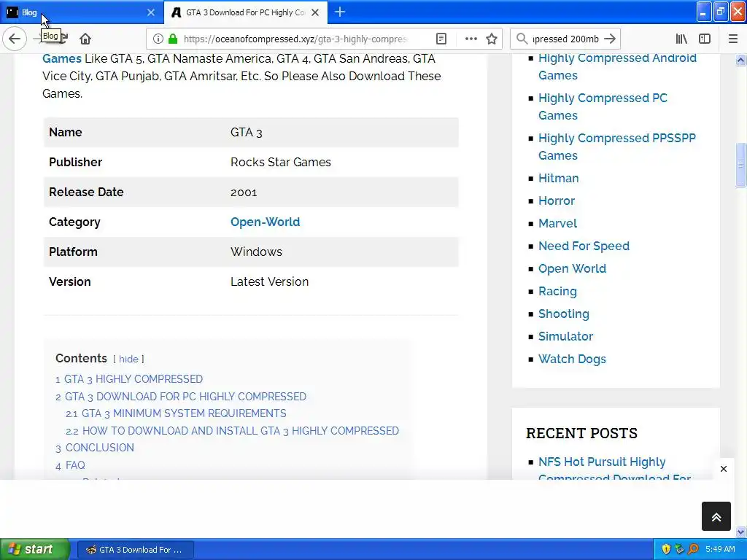Click GTA 3 Download taskbar button
The height and width of the screenshot is (560, 747).
tap(135, 550)
